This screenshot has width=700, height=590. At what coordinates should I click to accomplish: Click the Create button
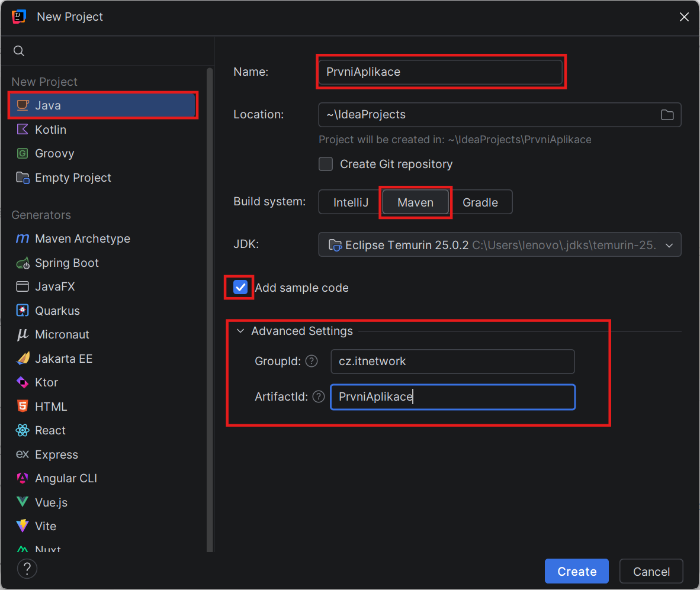pyautogui.click(x=576, y=571)
